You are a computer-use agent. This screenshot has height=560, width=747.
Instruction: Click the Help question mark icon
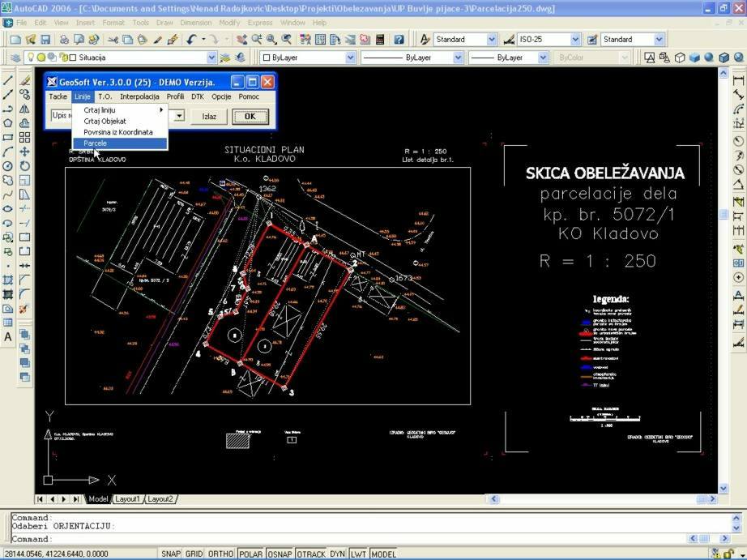click(399, 40)
